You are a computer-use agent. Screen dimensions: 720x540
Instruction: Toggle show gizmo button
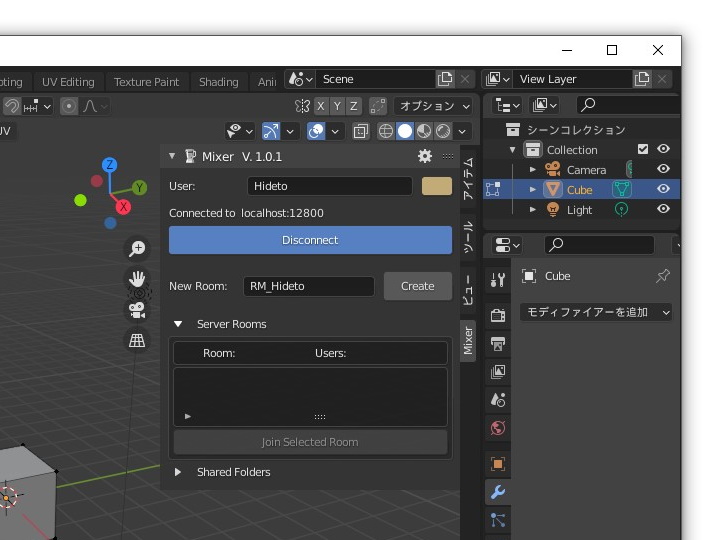coord(270,131)
